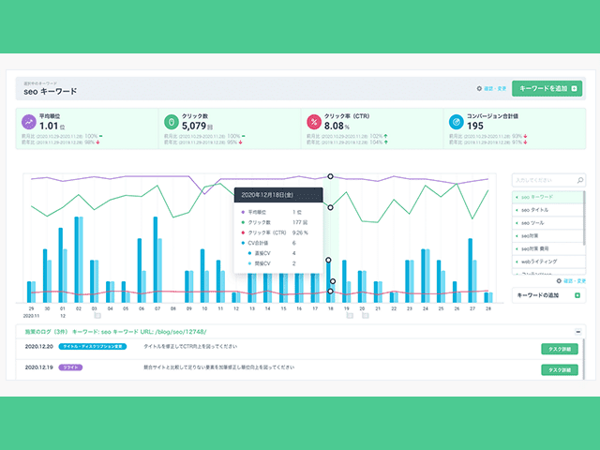Click the blue コンバージョン合計値 icon
Image resolution: width=600 pixels, height=450 pixels.
pos(455,122)
